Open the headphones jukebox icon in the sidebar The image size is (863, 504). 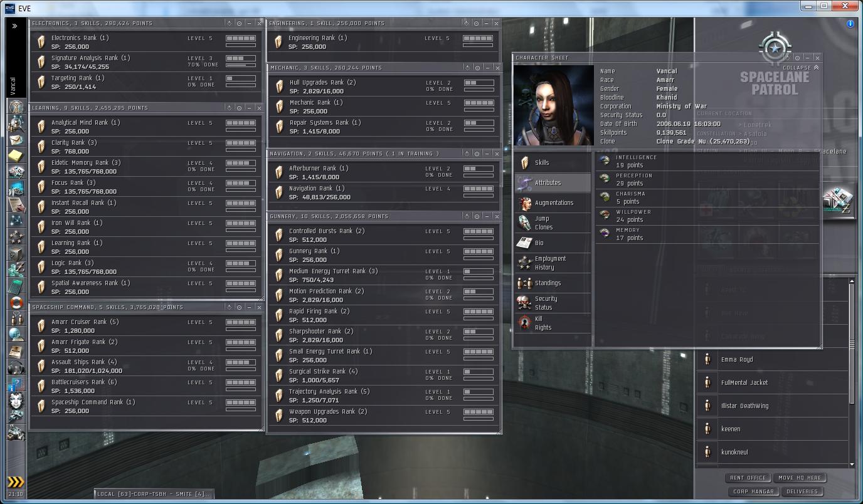coord(16,368)
